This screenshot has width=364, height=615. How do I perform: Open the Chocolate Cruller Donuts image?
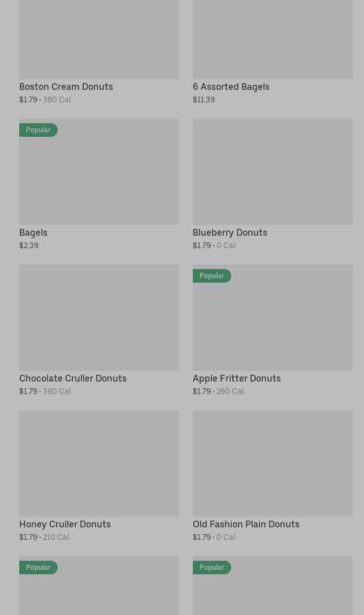click(x=99, y=317)
